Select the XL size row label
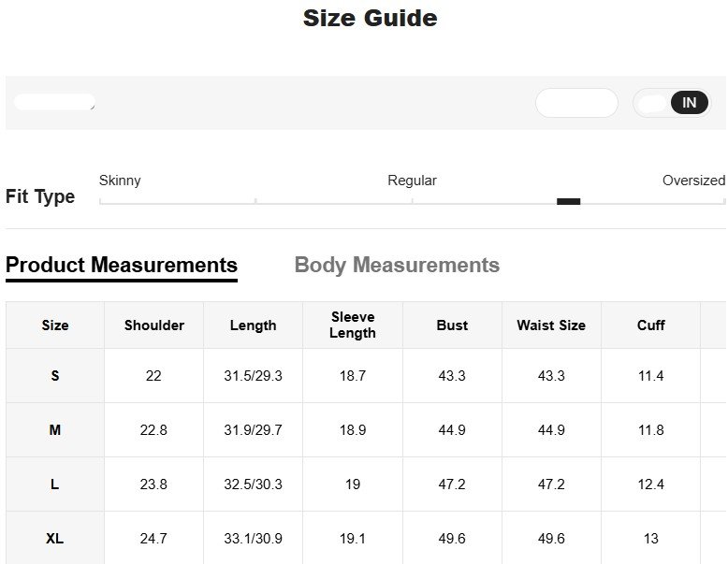Image resolution: width=728 pixels, height=564 pixels. pyautogui.click(x=55, y=539)
